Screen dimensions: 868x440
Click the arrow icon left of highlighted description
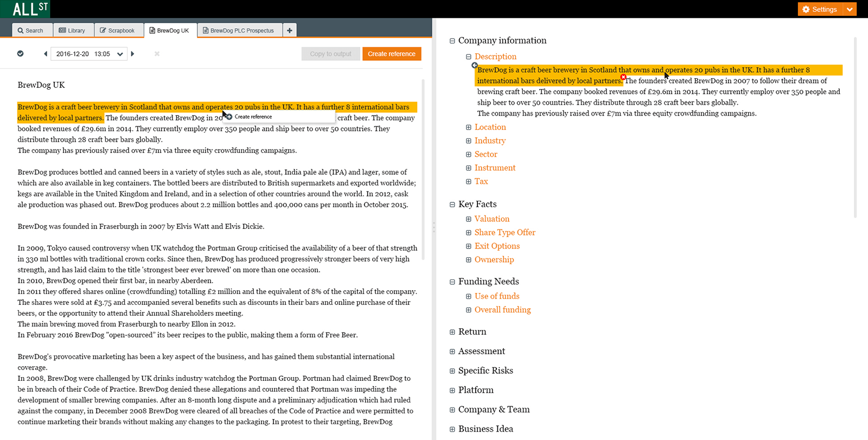click(475, 65)
